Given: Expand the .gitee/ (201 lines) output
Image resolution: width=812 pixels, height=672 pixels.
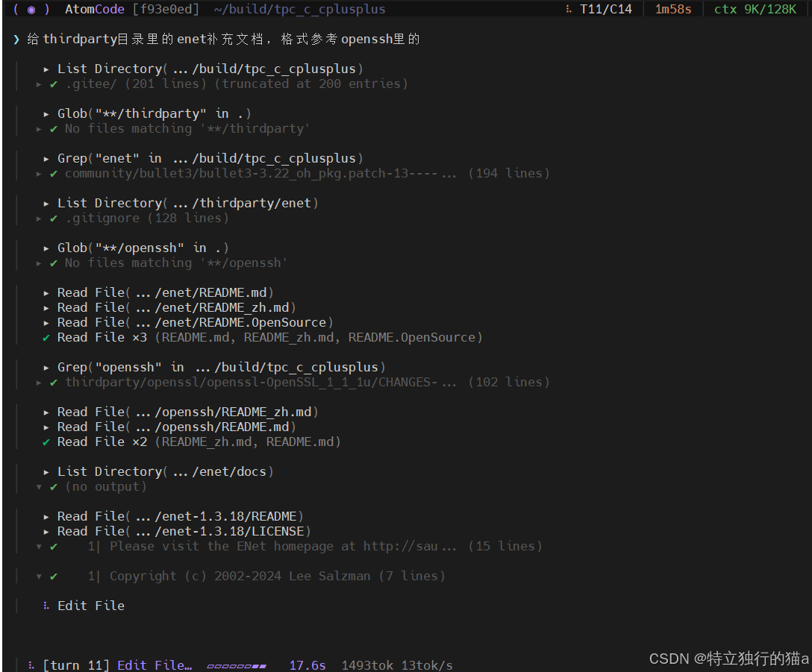Looking at the screenshot, I should point(39,84).
